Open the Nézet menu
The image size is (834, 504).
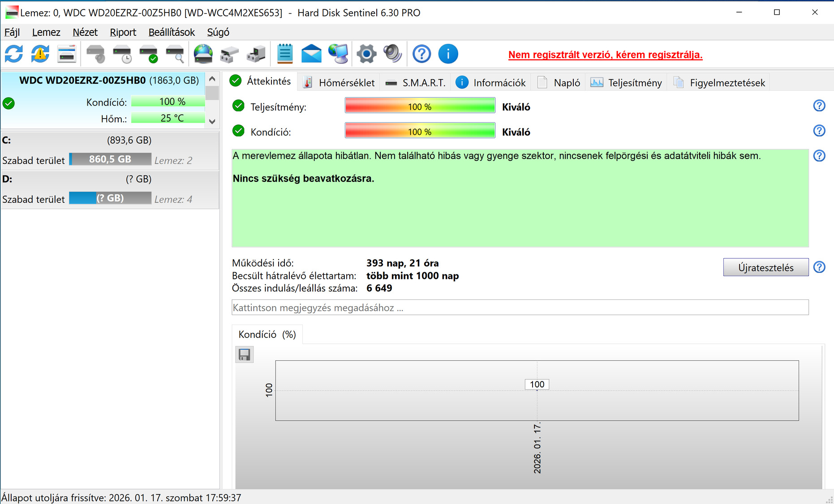85,32
